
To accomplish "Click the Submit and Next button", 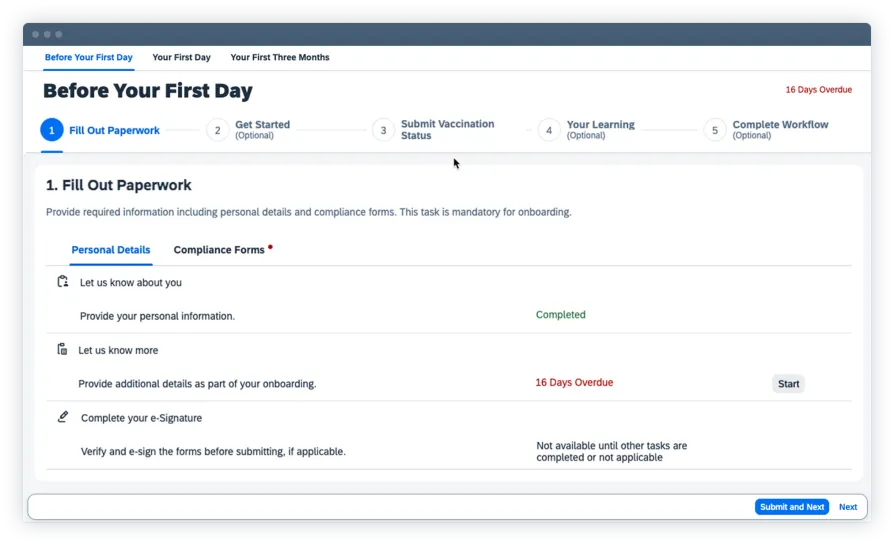I will coord(792,507).
